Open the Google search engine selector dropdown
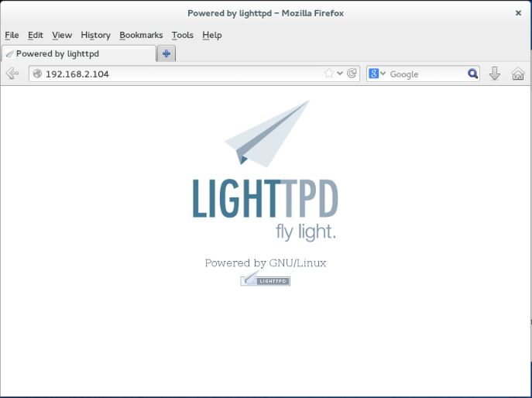The width and height of the screenshot is (532, 398). 377,74
